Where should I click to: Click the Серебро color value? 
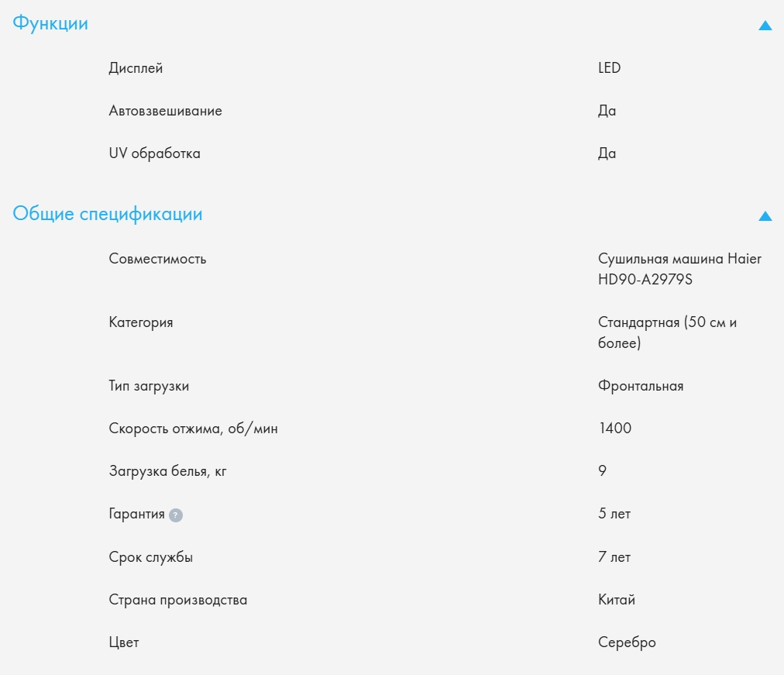(627, 642)
